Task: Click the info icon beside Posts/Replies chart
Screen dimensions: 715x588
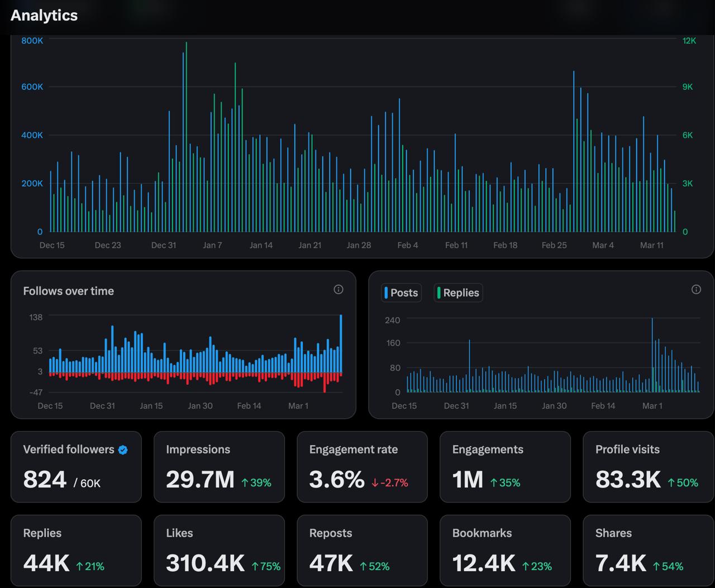Action: [x=696, y=289]
